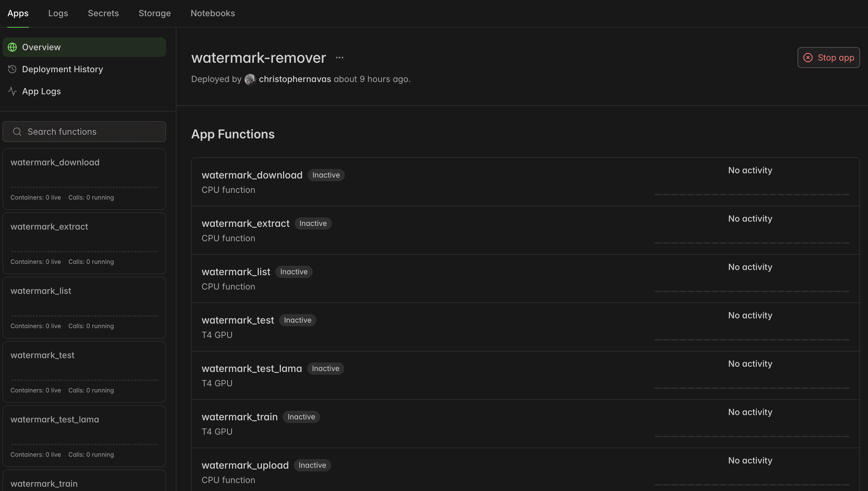The height and width of the screenshot is (491, 868).
Task: Focus the Search functions field
Action: pyautogui.click(x=91, y=132)
